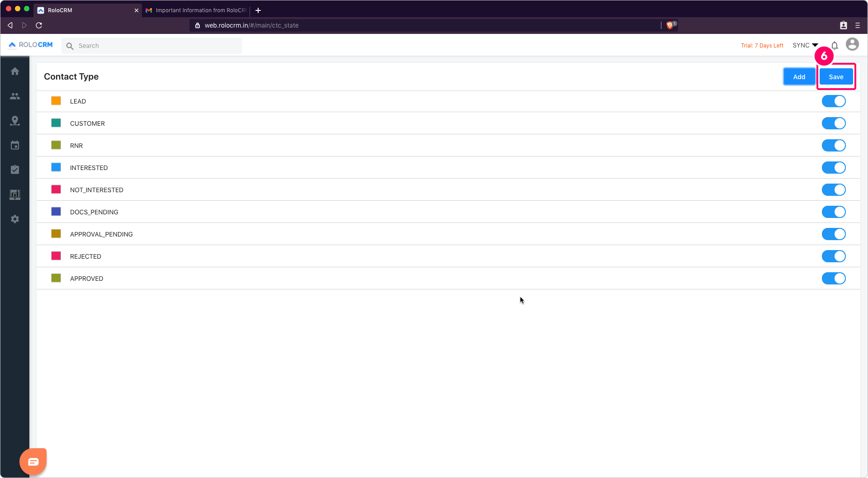Select the APPROVAL_PENDING label text

[101, 234]
